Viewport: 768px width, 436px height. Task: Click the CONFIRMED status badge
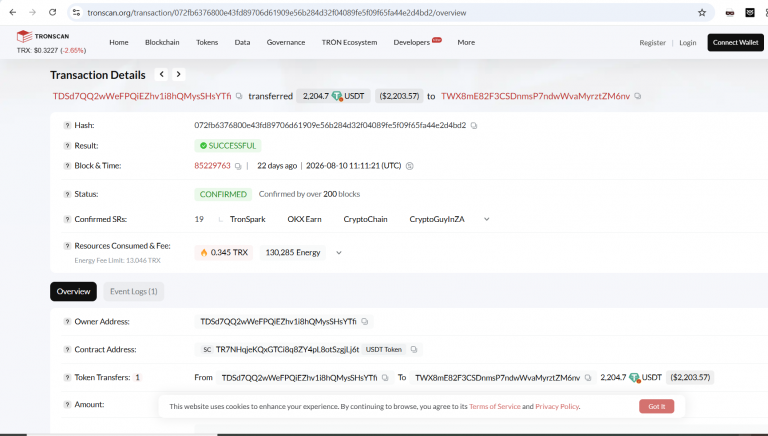(x=223, y=194)
